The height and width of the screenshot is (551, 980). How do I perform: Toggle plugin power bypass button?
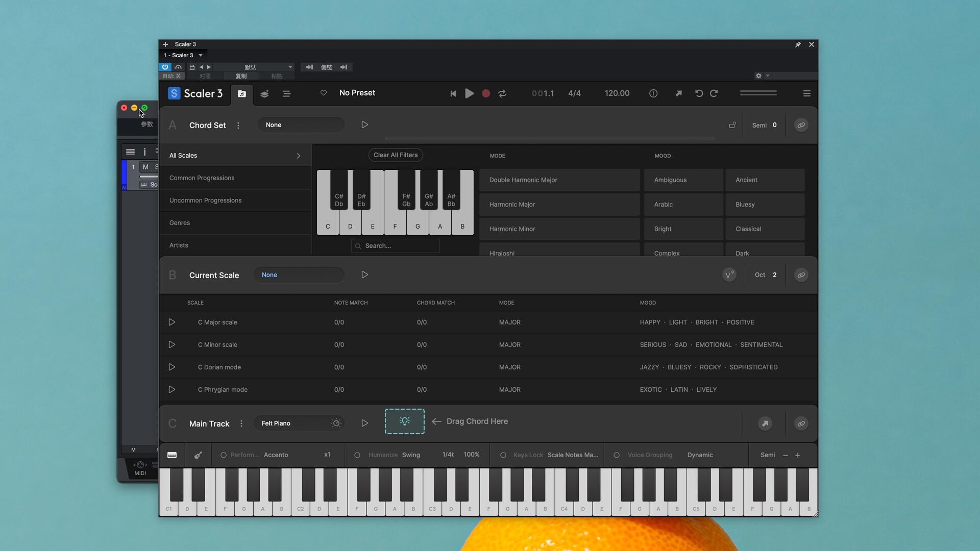pos(165,67)
